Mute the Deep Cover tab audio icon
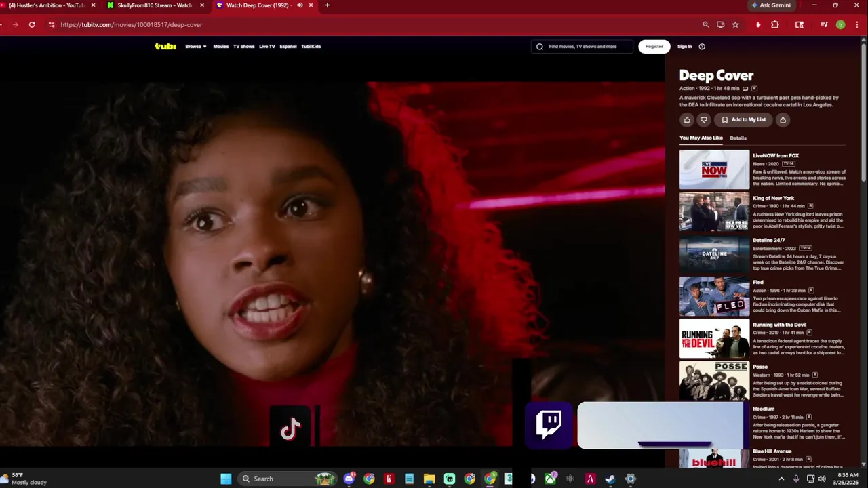Image resolution: width=868 pixels, height=488 pixels. point(300,5)
